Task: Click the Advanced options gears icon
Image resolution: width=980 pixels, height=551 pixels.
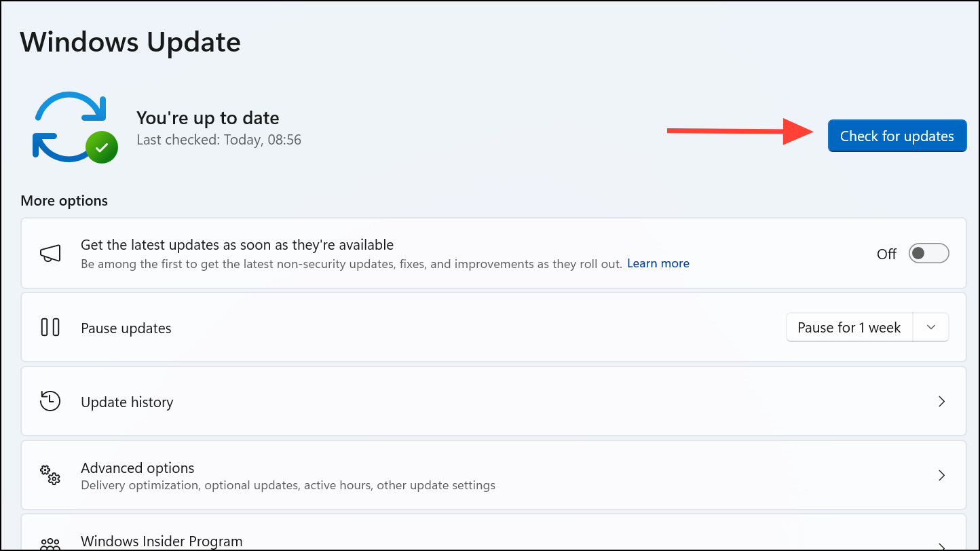Action: pos(50,475)
